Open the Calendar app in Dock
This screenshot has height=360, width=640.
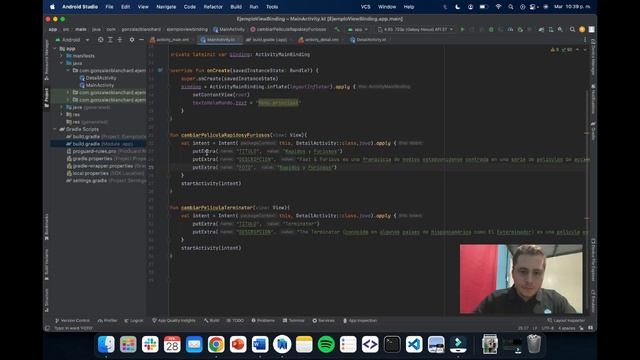pos(172,344)
